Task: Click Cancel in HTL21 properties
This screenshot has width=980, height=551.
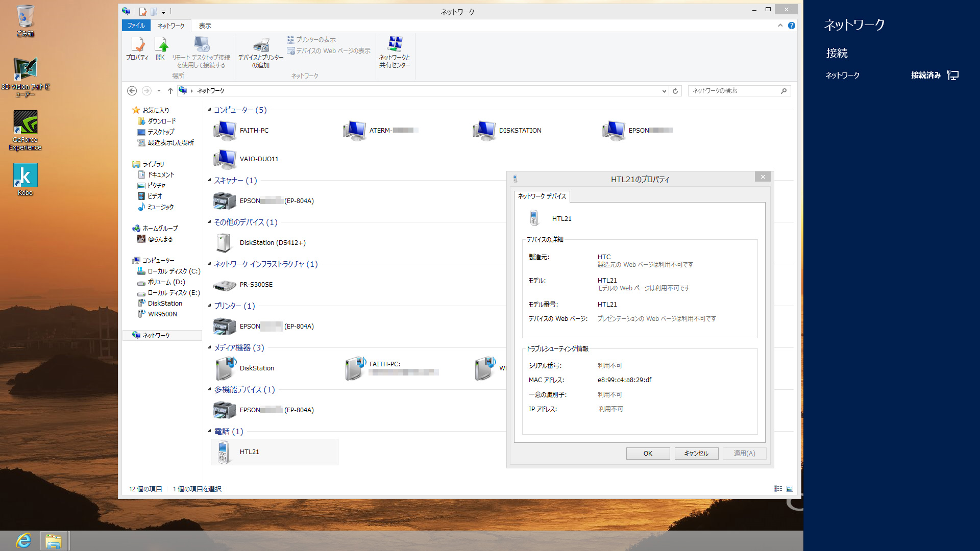Action: pos(696,454)
